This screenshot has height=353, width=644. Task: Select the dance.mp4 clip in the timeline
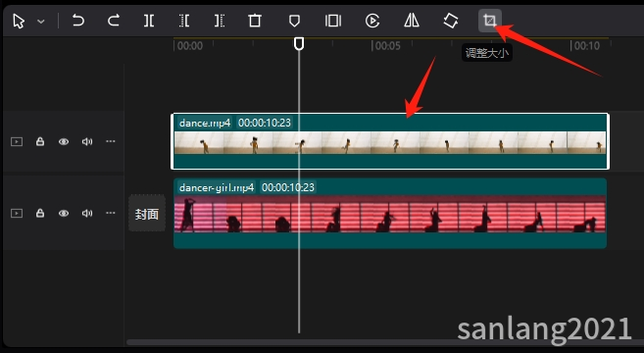point(390,141)
